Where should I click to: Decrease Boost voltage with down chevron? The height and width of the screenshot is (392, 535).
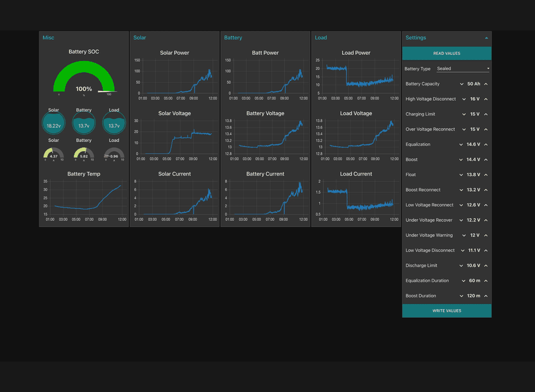(x=461, y=160)
